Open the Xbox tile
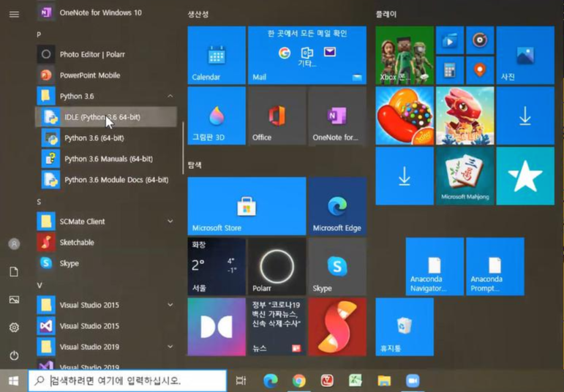Image resolution: width=564 pixels, height=392 pixels. tap(405, 55)
